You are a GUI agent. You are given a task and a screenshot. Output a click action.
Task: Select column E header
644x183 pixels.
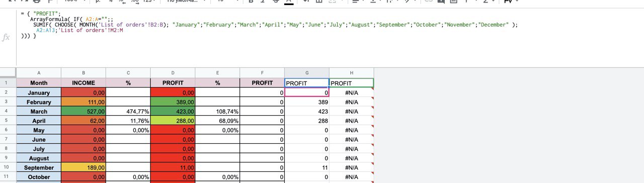pos(218,73)
